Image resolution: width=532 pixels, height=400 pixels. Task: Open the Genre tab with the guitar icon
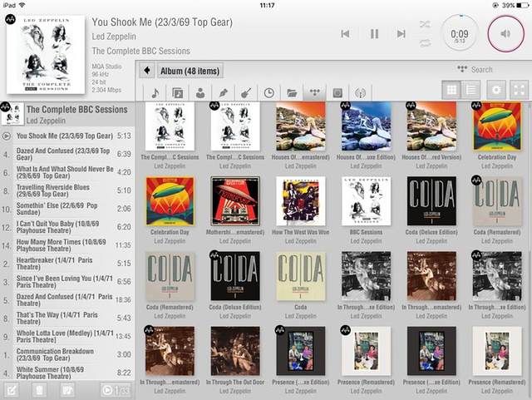(x=246, y=92)
